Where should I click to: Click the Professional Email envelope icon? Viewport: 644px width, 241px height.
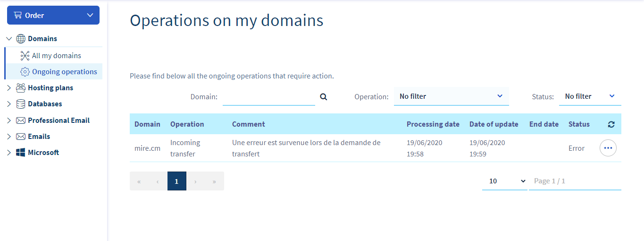pyautogui.click(x=21, y=120)
